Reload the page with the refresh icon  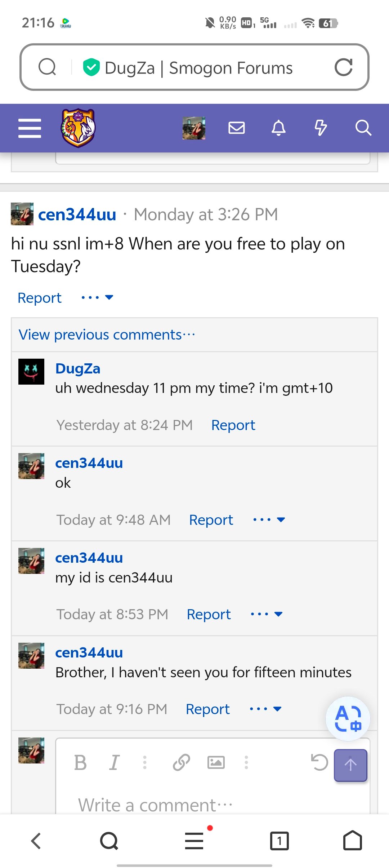pyautogui.click(x=343, y=67)
